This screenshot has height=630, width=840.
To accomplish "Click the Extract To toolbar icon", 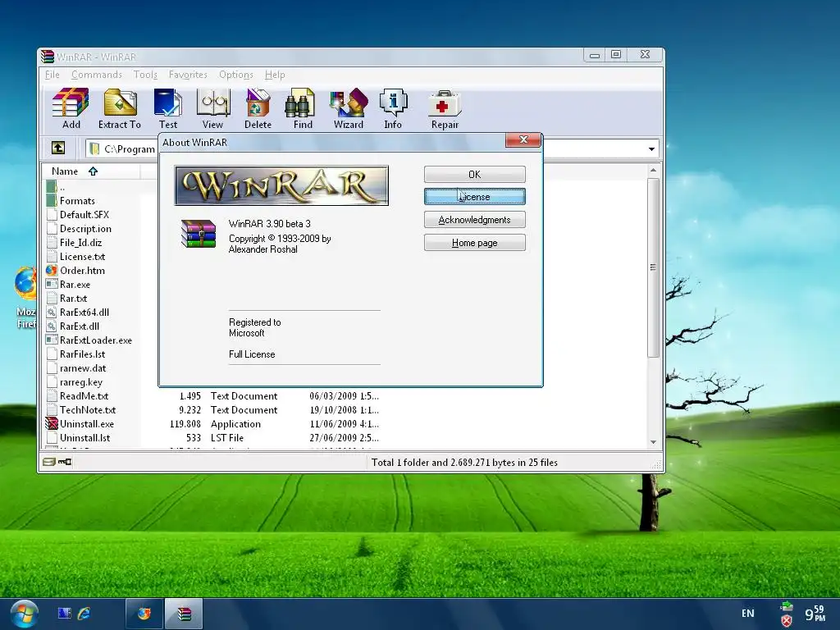I will click(x=120, y=103).
